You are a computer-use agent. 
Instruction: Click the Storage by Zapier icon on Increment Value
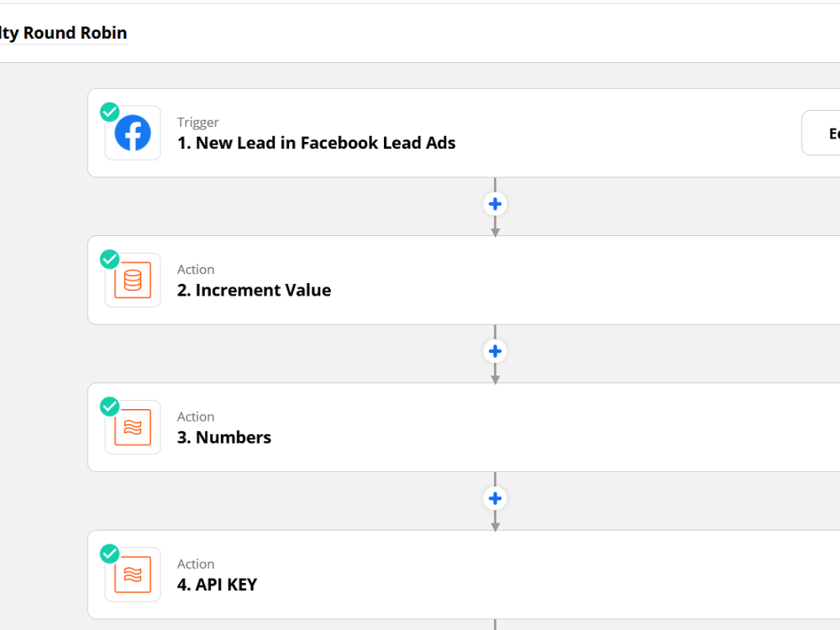point(132,280)
